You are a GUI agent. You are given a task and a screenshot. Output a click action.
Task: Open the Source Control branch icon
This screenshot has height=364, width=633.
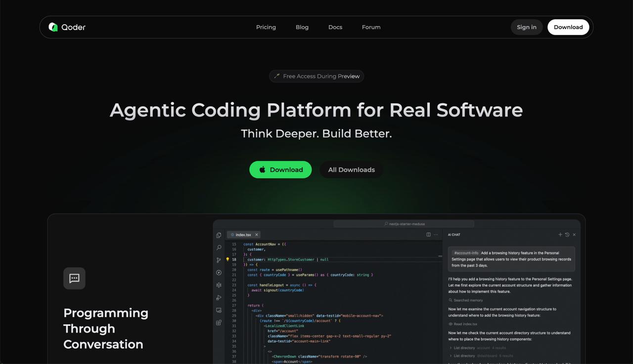pos(218,260)
